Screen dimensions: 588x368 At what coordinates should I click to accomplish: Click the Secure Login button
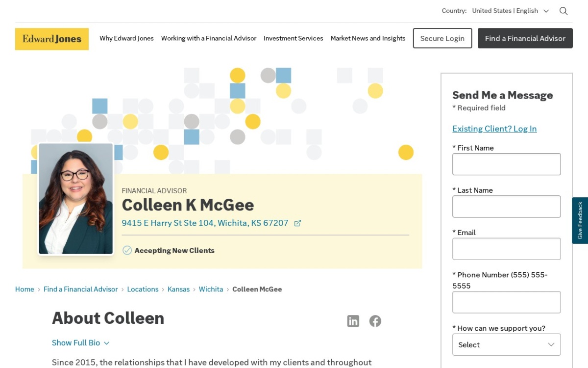442,38
